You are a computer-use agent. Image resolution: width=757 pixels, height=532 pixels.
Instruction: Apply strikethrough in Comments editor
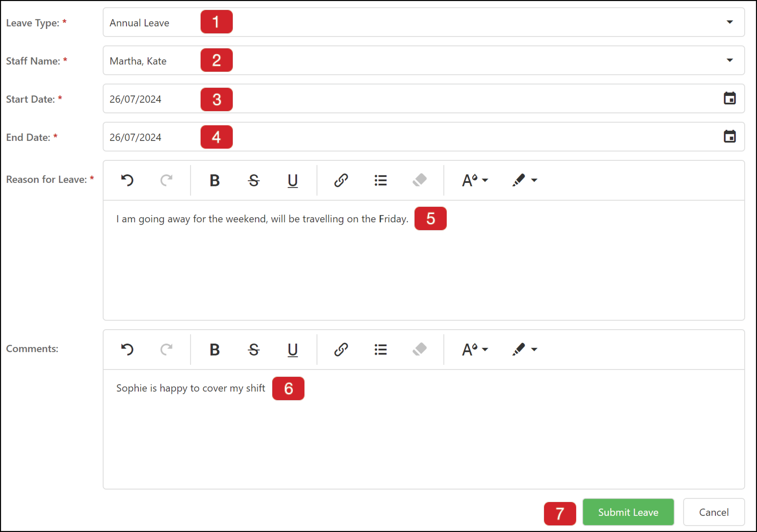pyautogui.click(x=254, y=349)
